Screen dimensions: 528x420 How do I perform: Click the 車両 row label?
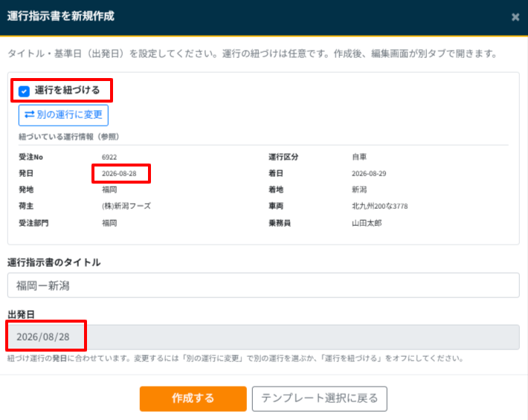276,206
